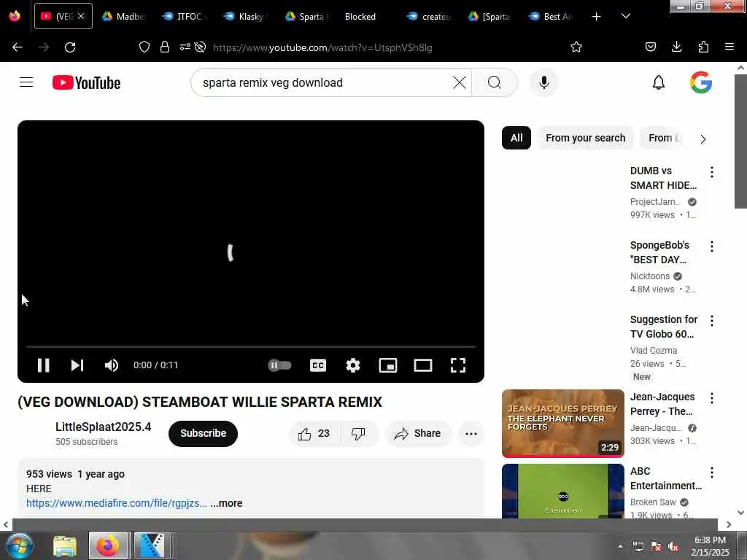The width and height of the screenshot is (747, 560).
Task: Open Windows Start menu orb
Action: pos(19,545)
